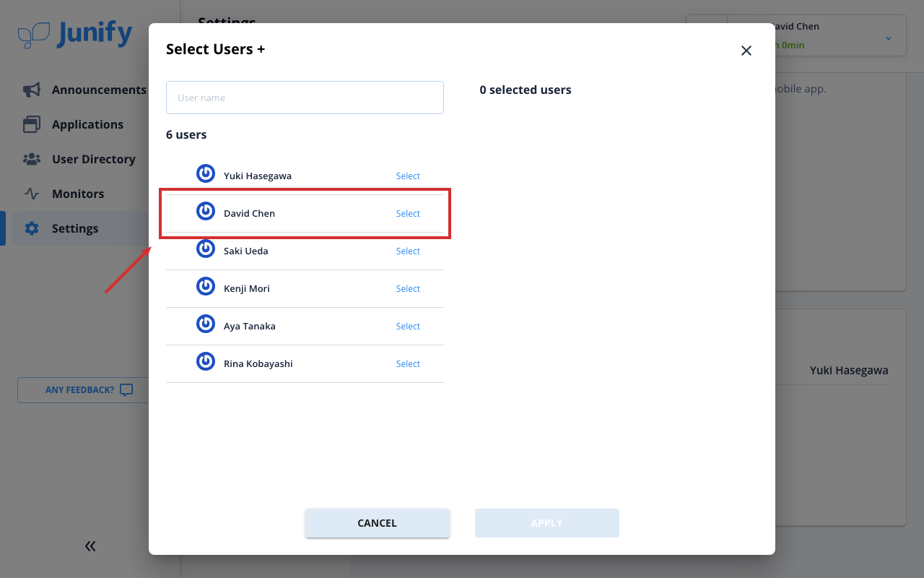This screenshot has height=578, width=924.
Task: Select Kenji Mori from user list
Action: pos(408,289)
